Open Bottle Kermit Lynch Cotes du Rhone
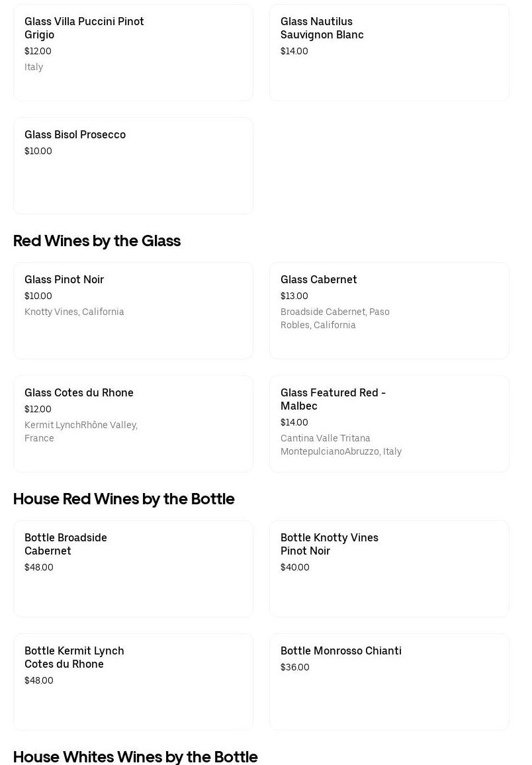This screenshot has height=765, width=532. coord(133,682)
